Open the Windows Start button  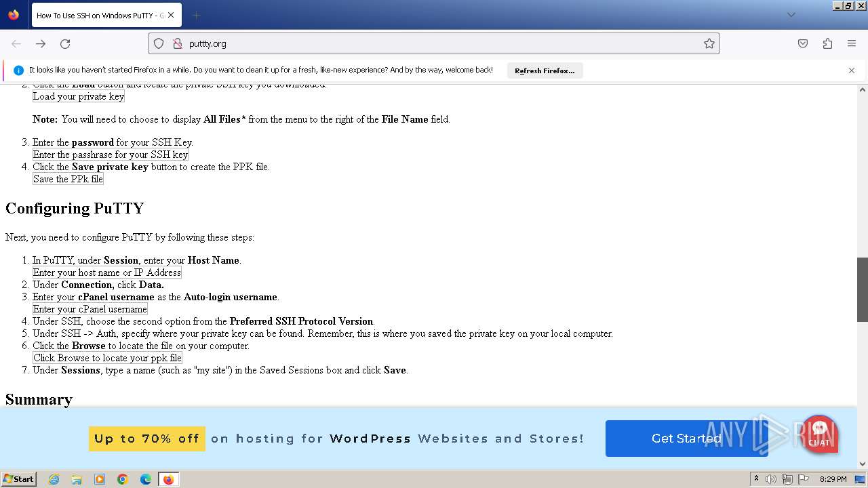pyautogui.click(x=18, y=479)
